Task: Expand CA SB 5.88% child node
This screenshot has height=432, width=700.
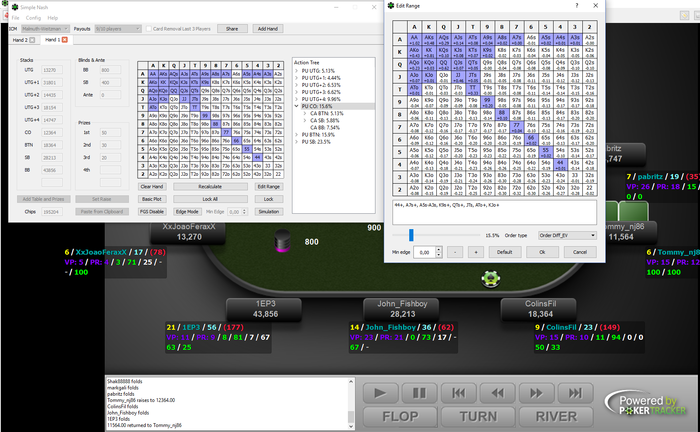Action: point(305,120)
